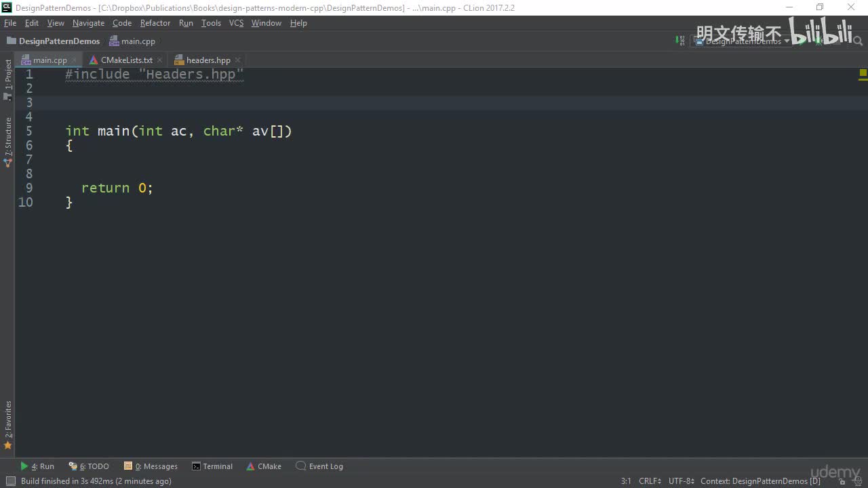Image resolution: width=868 pixels, height=488 pixels.
Task: Open the Refactor menu
Action: (x=155, y=23)
